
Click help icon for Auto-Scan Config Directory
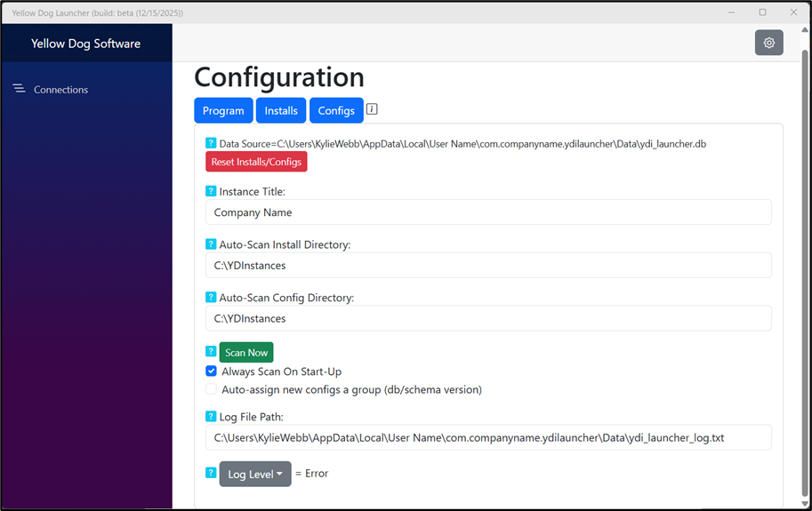pyautogui.click(x=211, y=298)
